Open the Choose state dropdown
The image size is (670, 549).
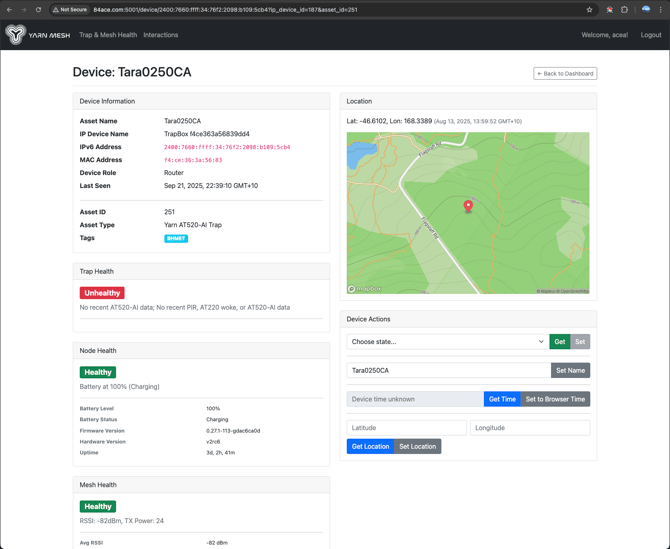(x=447, y=342)
